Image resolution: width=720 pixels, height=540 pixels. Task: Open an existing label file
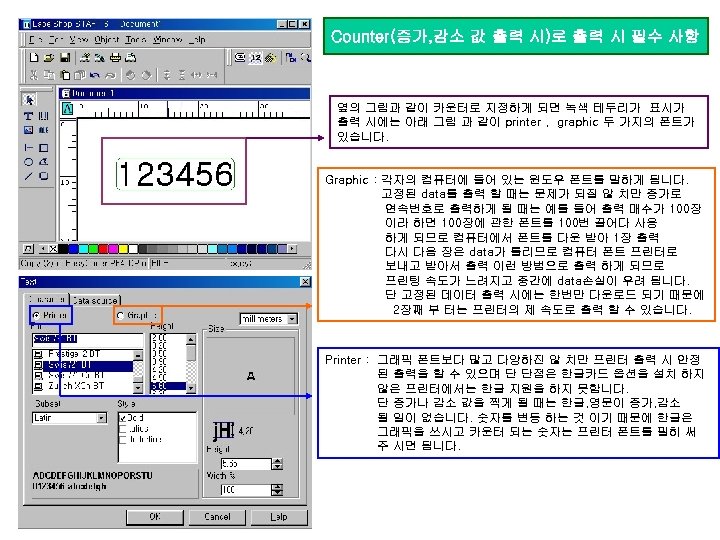49,57
